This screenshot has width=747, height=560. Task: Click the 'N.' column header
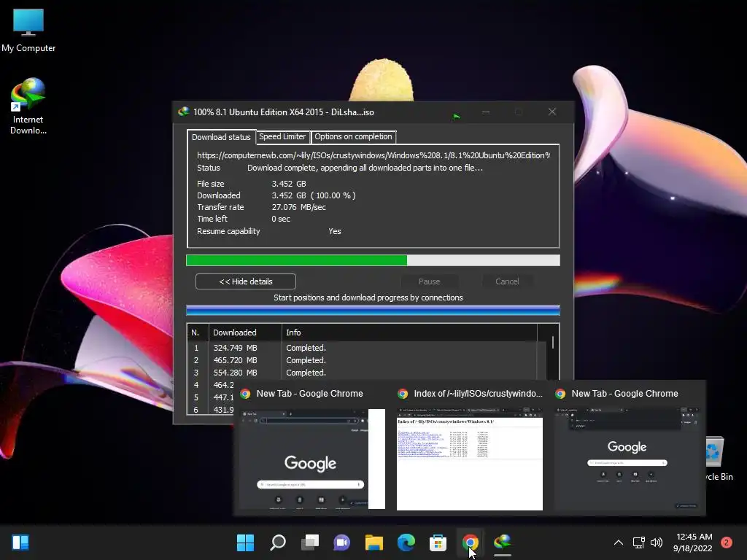[x=198, y=332]
